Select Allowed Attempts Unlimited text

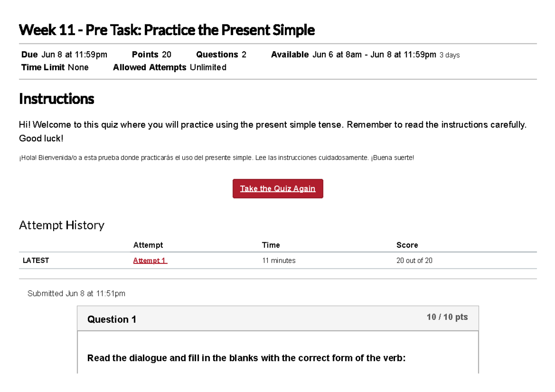(x=169, y=67)
